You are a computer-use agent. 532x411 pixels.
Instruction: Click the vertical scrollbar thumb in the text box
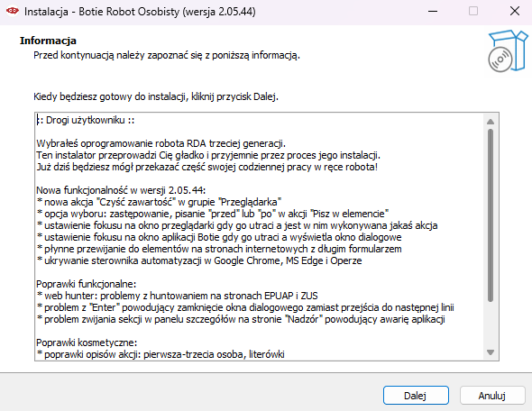point(491,215)
